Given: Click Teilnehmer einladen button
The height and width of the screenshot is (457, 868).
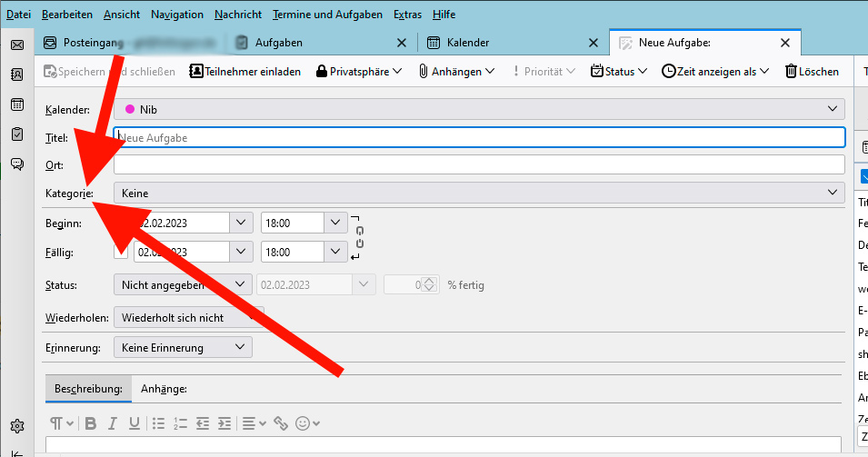Looking at the screenshot, I should click(x=245, y=71).
